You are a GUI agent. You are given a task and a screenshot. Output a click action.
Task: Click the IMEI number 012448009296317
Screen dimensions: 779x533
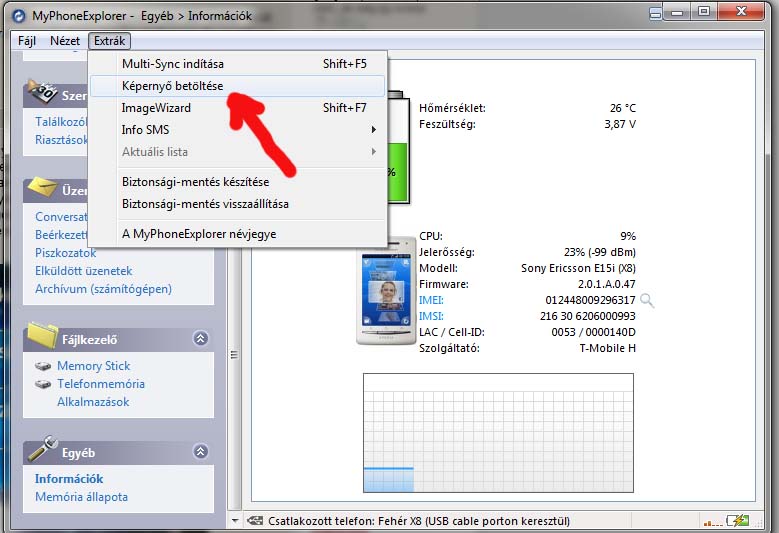(590, 300)
